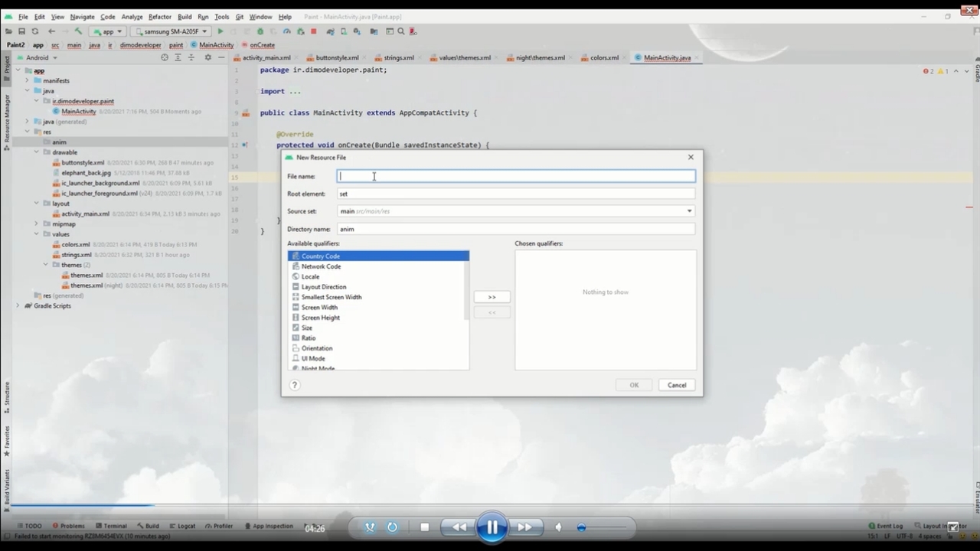Screen dimensions: 980x551
Task: Open the samsung SM-A205F device dropdown
Action: pyautogui.click(x=170, y=31)
